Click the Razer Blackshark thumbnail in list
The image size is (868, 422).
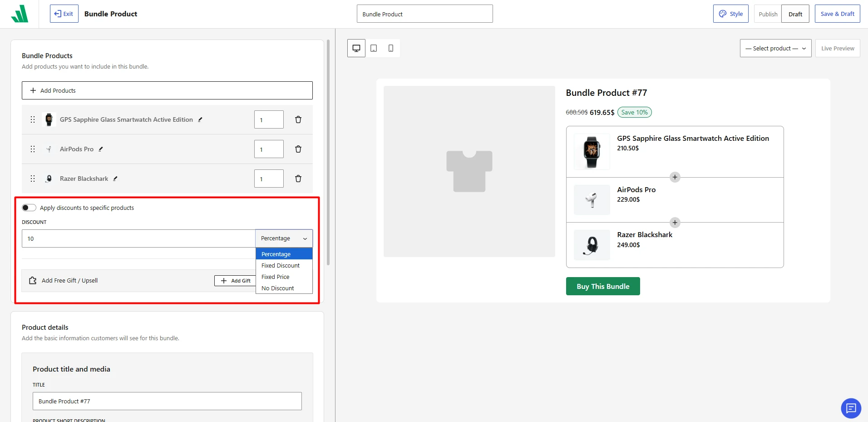click(49, 179)
